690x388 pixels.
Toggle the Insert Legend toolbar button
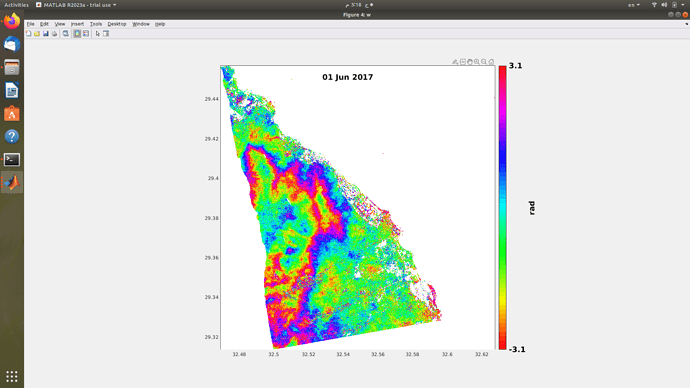click(x=86, y=34)
